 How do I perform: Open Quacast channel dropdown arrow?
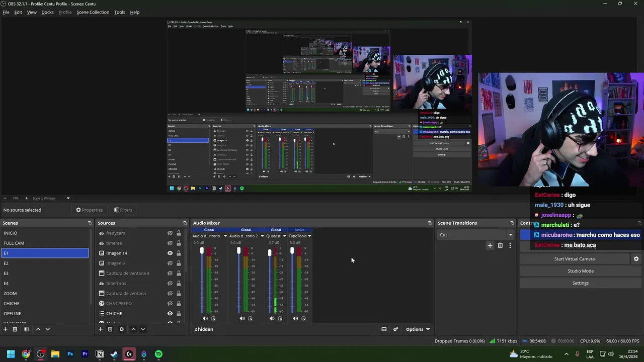(284, 236)
